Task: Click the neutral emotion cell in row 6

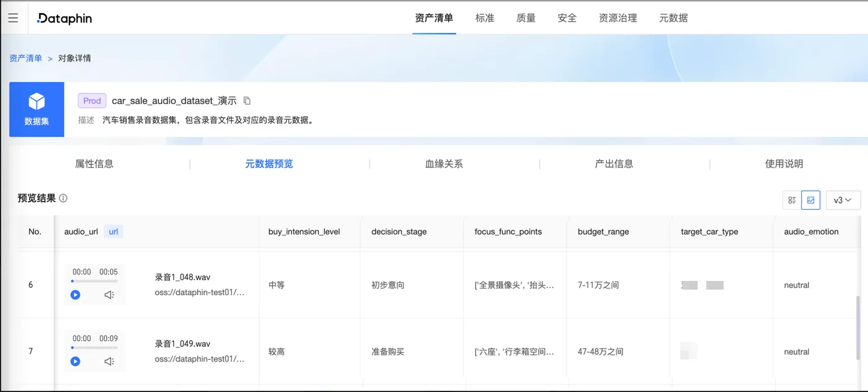Action: pos(797,285)
